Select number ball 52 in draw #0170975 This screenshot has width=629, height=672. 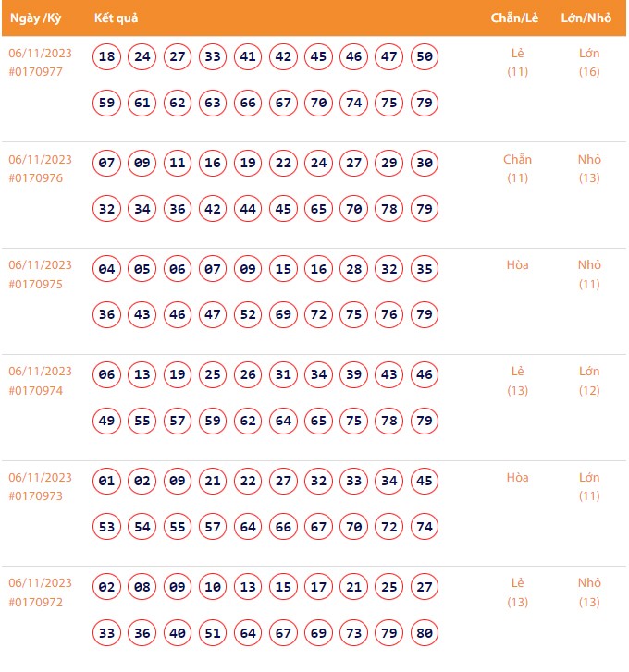[x=248, y=314]
